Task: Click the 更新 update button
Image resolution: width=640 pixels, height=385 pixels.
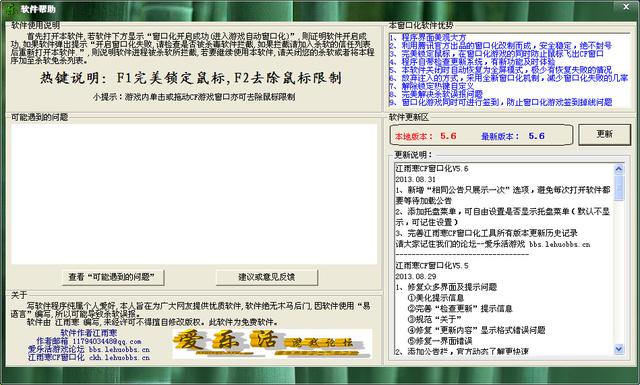Action: point(604,134)
